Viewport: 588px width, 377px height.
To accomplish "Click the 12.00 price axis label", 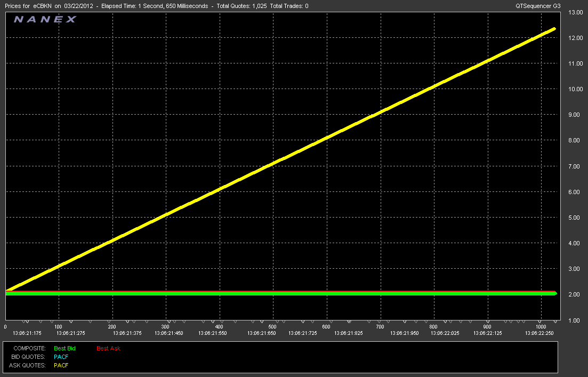I will pyautogui.click(x=576, y=38).
